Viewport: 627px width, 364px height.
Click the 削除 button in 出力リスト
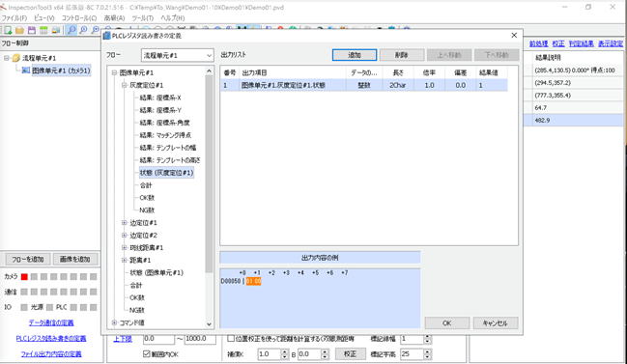point(402,55)
